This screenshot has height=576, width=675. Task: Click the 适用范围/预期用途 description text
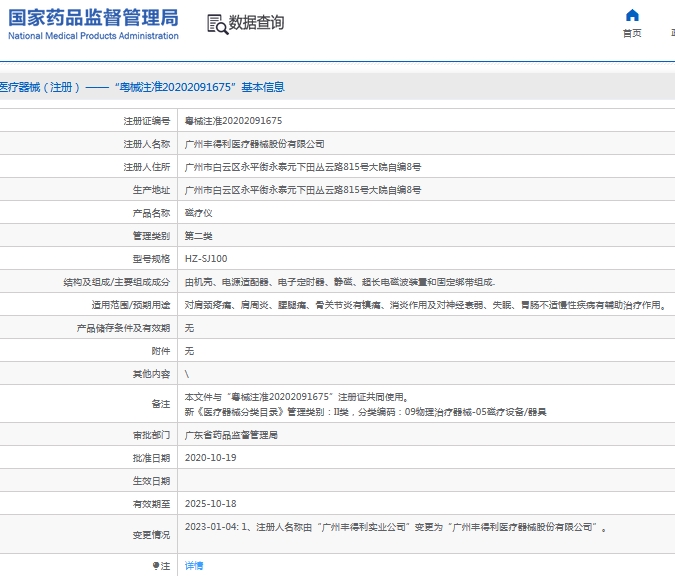(424, 305)
